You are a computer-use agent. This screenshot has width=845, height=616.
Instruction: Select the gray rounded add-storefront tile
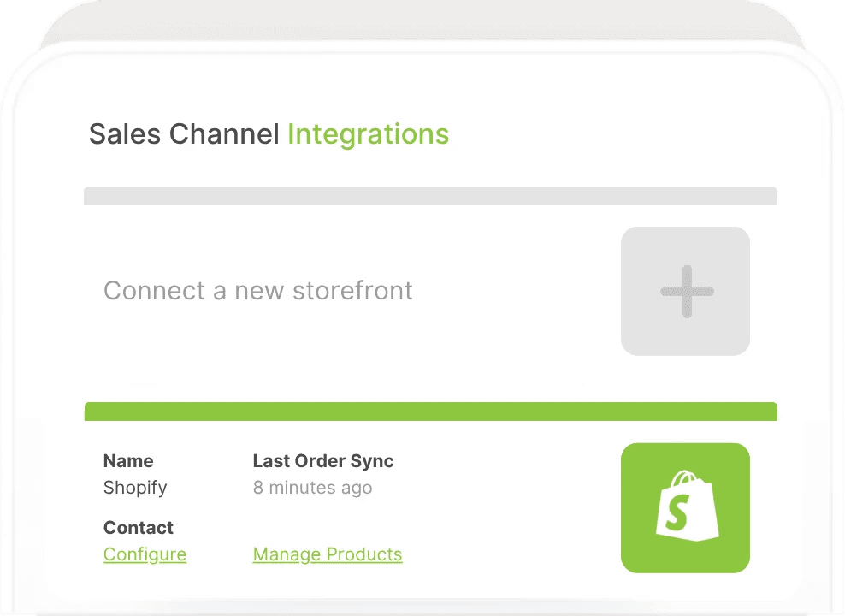[x=685, y=291]
